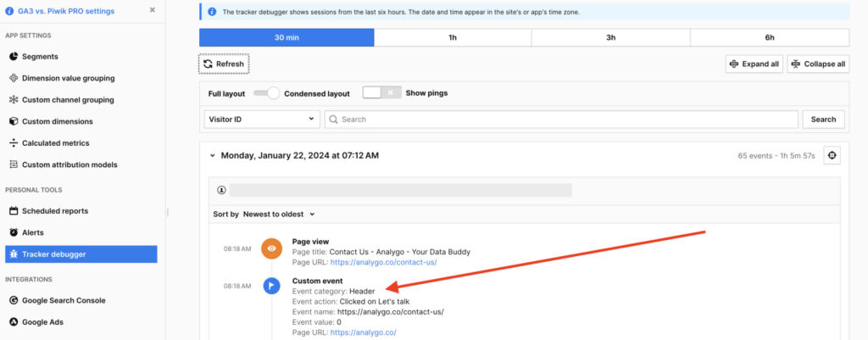Click the Alerts alarm clock icon
This screenshot has width=868, height=340.
[x=14, y=232]
